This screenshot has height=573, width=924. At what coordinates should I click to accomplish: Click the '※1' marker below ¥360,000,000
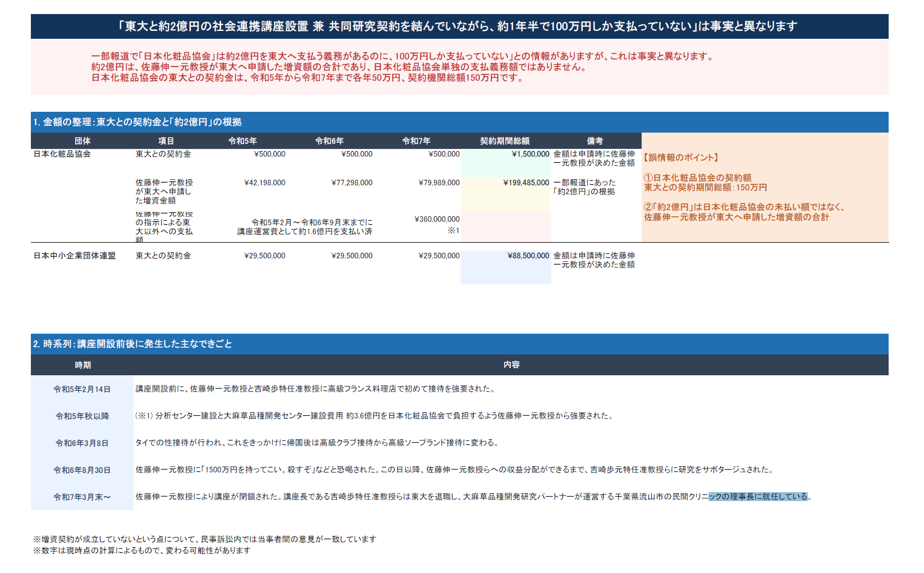tap(454, 230)
